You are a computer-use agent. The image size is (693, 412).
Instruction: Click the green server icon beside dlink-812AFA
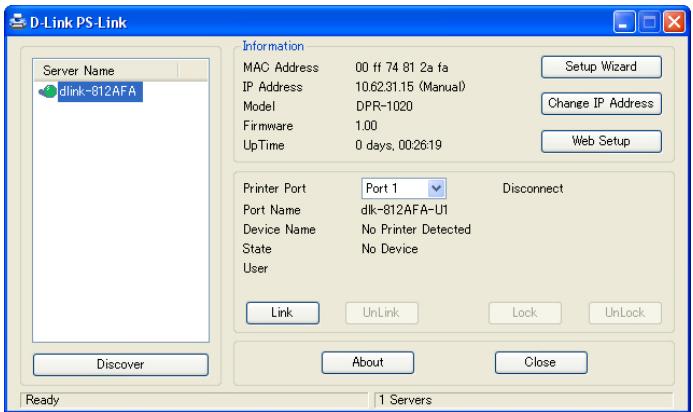48,91
